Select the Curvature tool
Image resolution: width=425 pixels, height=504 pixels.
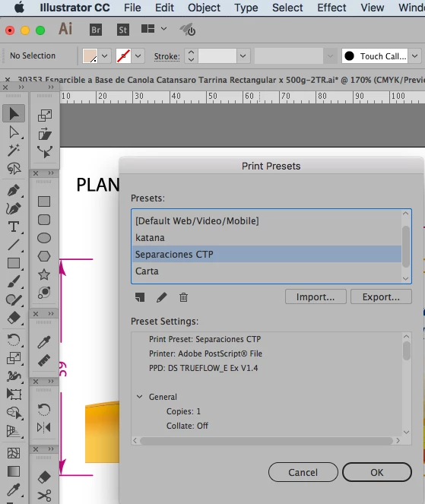(14, 208)
